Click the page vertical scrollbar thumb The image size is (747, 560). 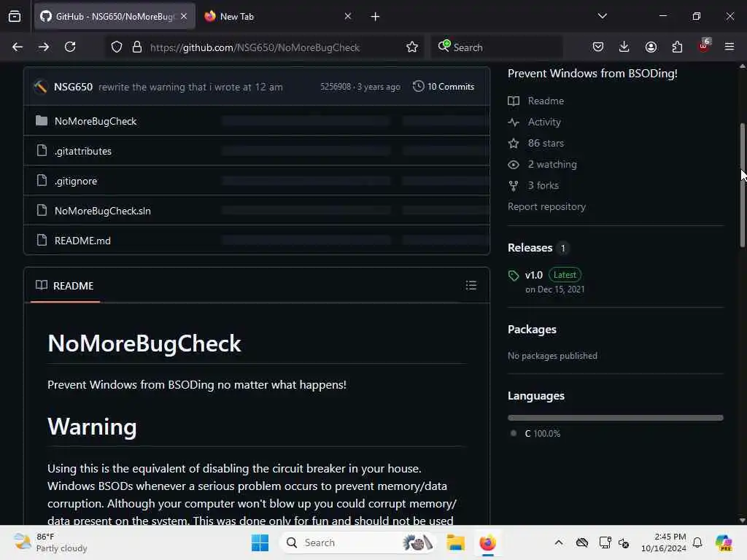(742, 184)
